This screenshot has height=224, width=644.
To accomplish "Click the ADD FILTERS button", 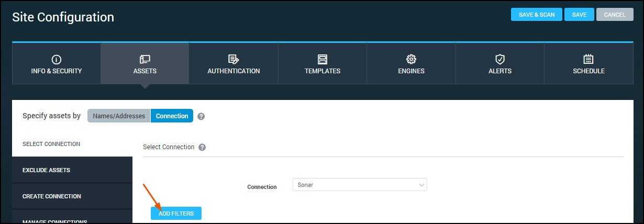I will [176, 214].
